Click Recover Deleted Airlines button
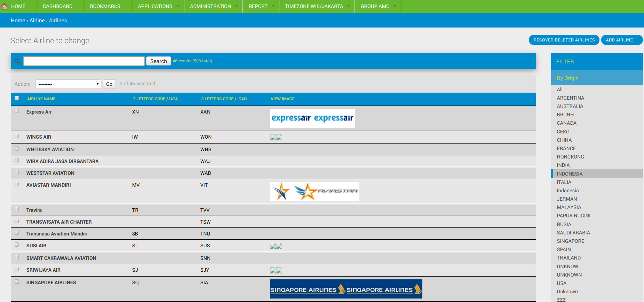Screen dimensions: 644x302 coord(564,40)
